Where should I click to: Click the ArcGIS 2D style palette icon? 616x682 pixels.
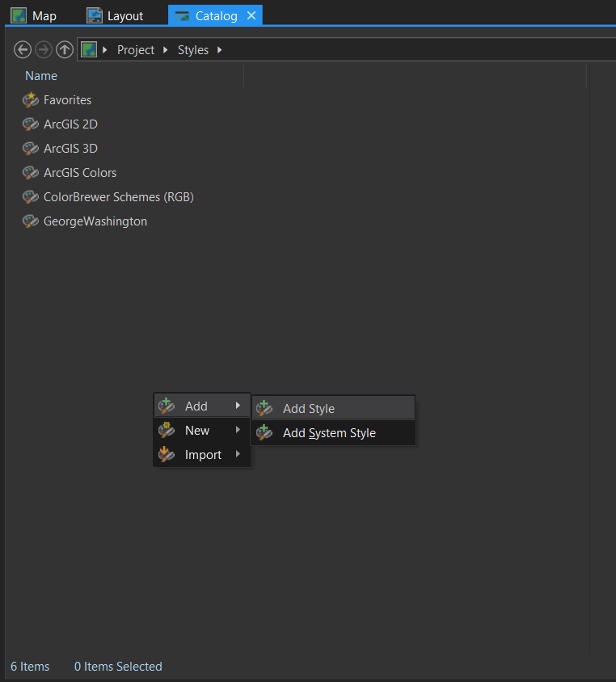click(x=31, y=124)
